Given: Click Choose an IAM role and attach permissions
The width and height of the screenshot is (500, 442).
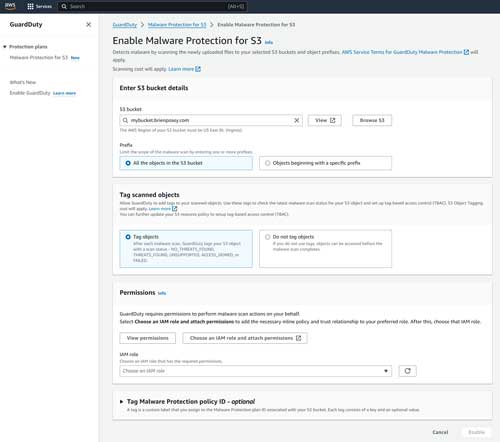Looking at the screenshot, I should [245, 338].
